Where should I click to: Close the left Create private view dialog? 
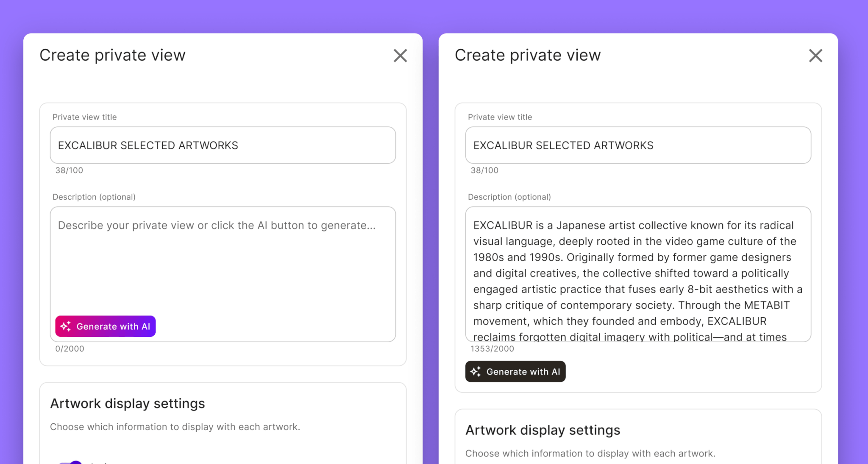pos(400,56)
